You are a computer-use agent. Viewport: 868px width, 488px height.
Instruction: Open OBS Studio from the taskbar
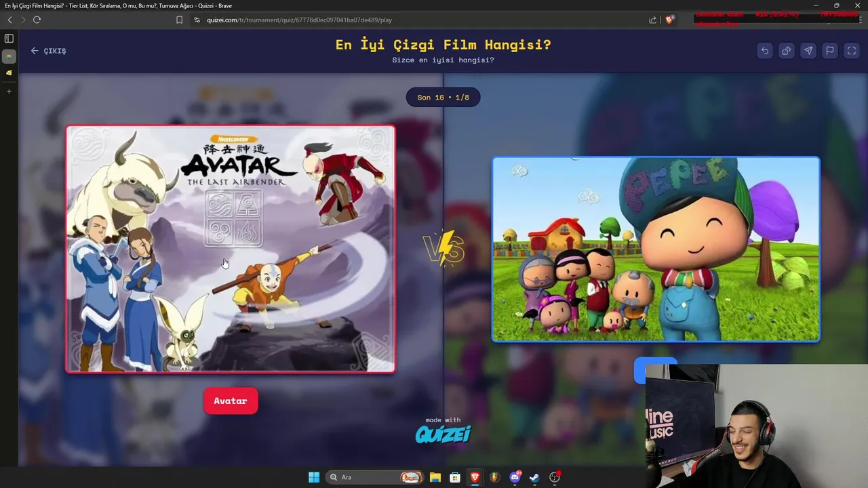click(x=555, y=477)
